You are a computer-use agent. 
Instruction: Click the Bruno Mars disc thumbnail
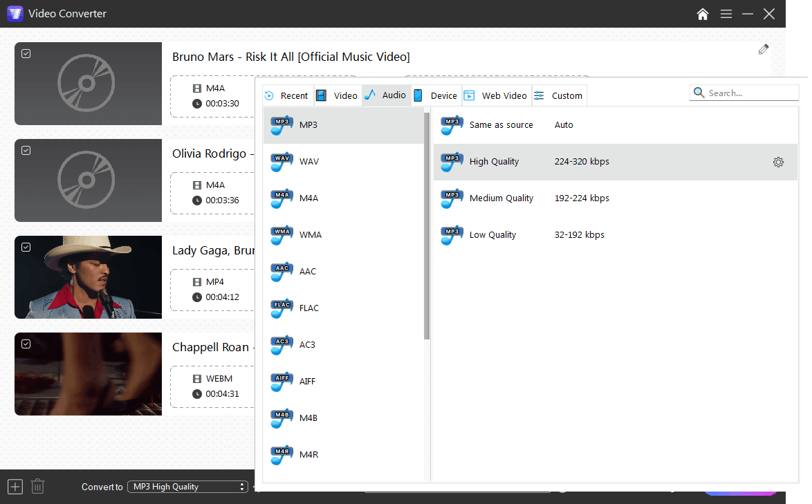88,84
